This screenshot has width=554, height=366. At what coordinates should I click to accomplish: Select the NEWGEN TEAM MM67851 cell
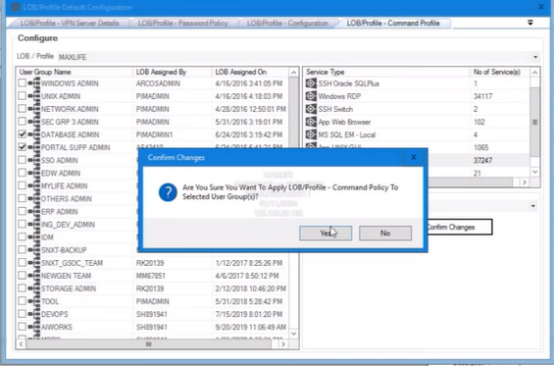(x=151, y=276)
